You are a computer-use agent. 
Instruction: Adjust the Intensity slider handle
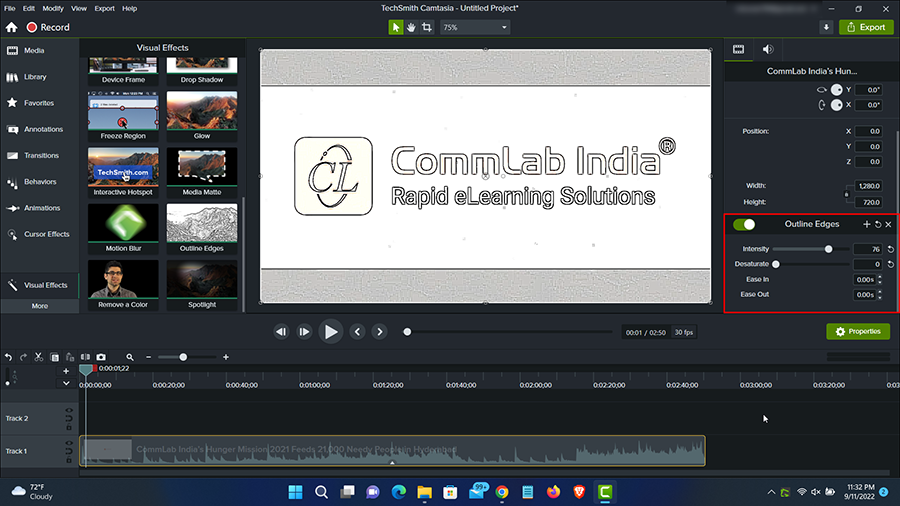828,249
